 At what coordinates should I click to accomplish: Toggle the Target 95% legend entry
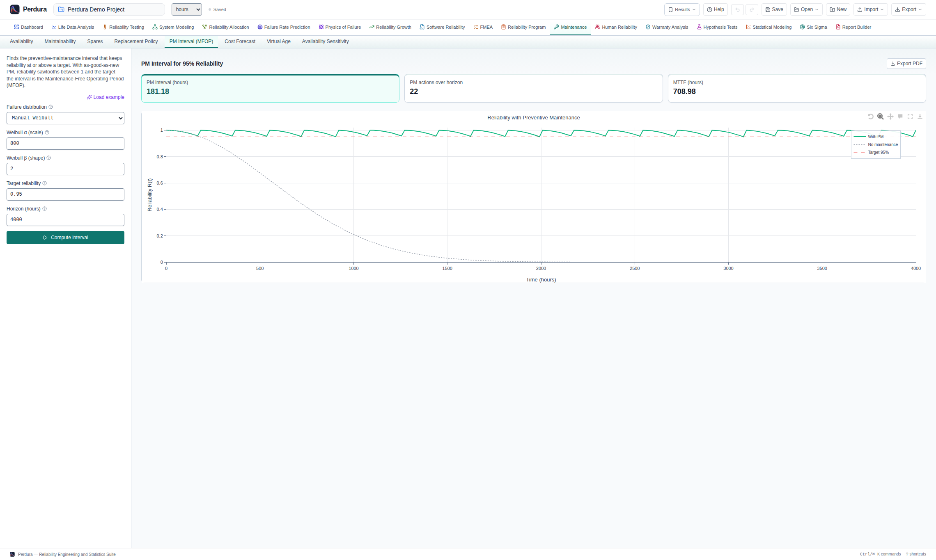pyautogui.click(x=875, y=152)
